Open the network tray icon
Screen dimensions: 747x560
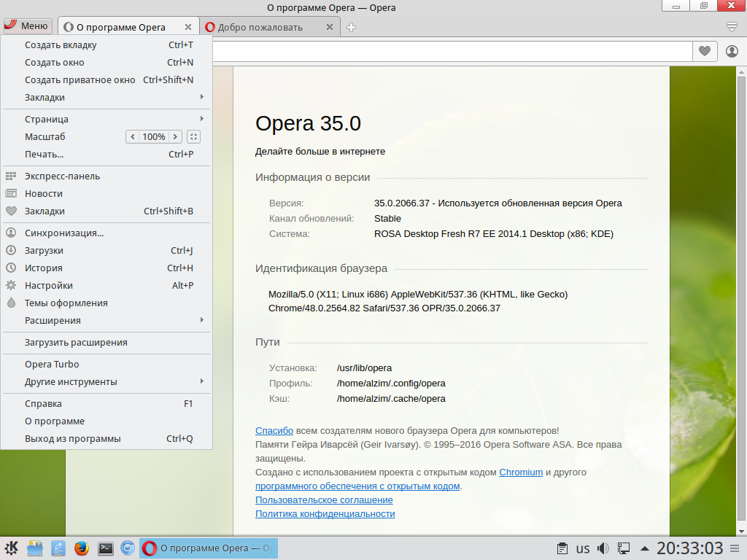click(624, 548)
